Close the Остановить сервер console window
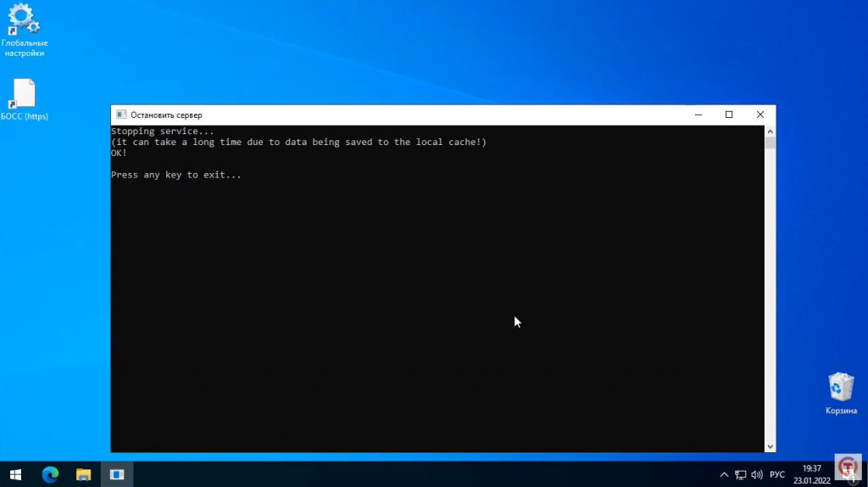Image resolution: width=868 pixels, height=487 pixels. tap(760, 115)
